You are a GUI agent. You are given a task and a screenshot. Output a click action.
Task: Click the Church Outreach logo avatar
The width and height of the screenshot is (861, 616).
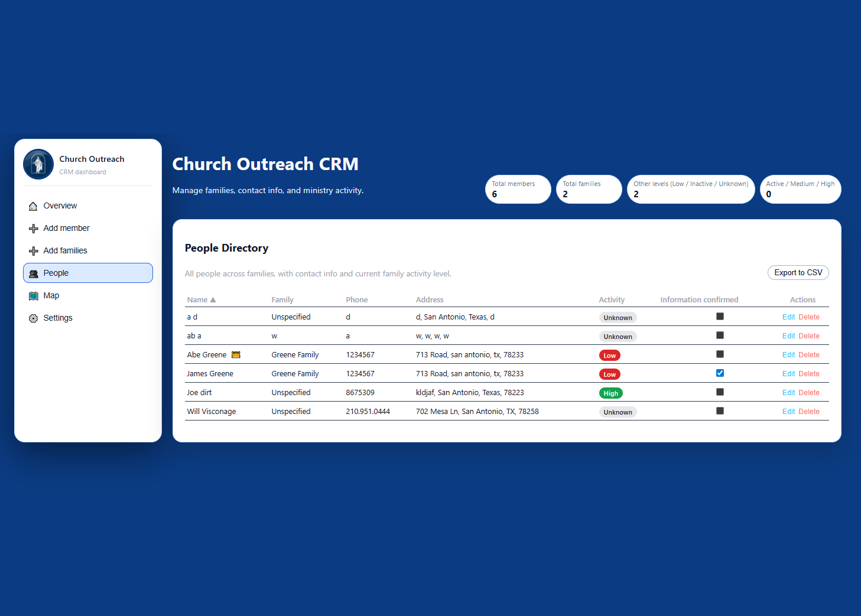pyautogui.click(x=38, y=164)
